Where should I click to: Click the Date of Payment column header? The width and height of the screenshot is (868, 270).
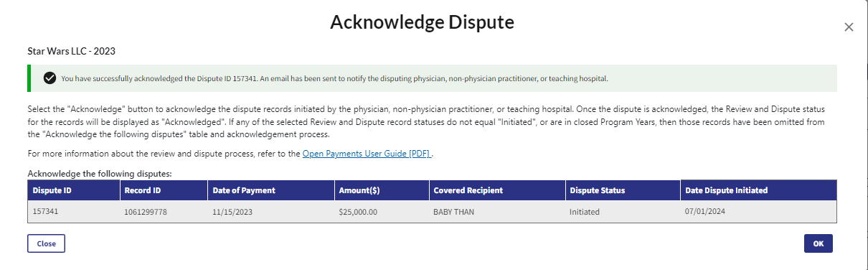(x=270, y=190)
